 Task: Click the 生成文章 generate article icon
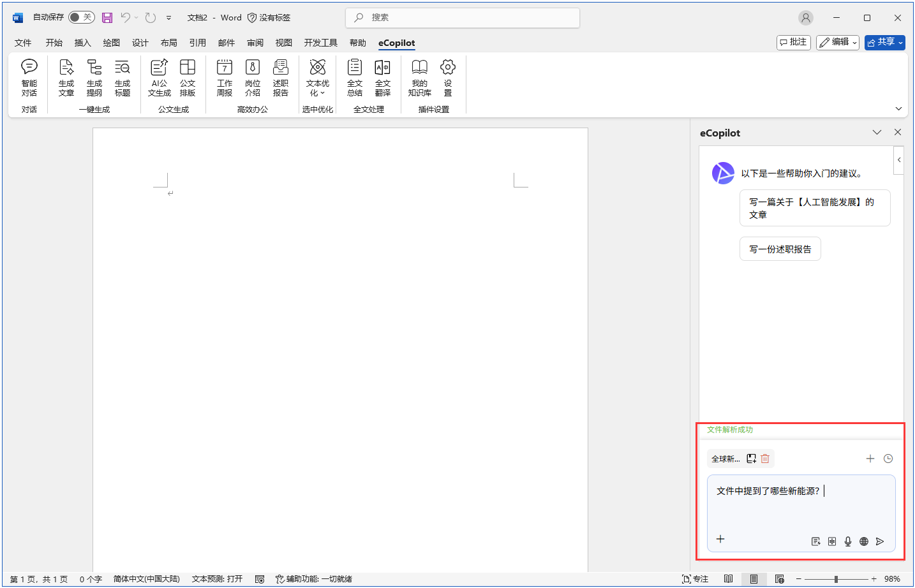point(66,77)
